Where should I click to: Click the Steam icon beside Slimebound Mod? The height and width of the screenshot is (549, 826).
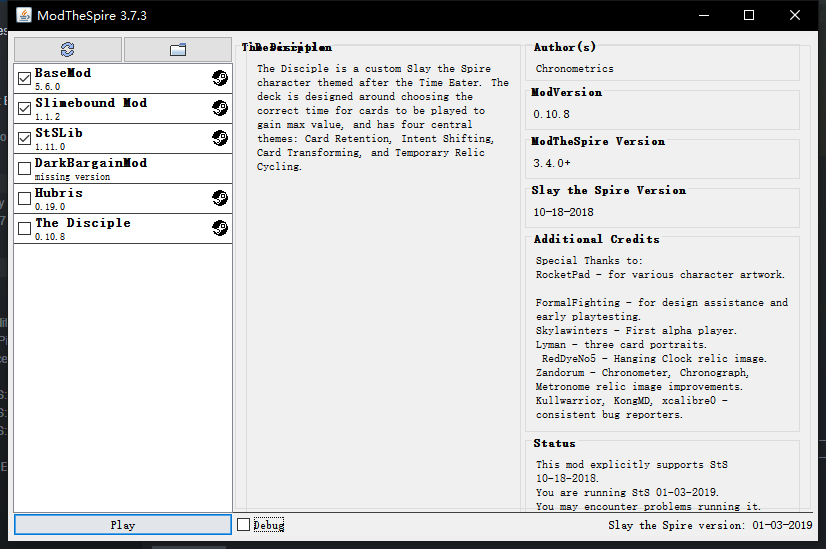click(220, 108)
